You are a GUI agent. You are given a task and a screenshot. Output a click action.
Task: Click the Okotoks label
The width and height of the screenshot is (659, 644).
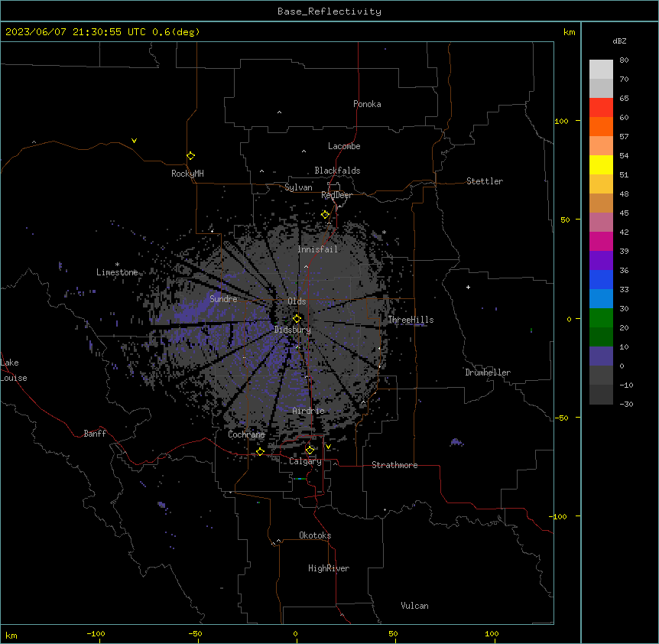point(315,535)
